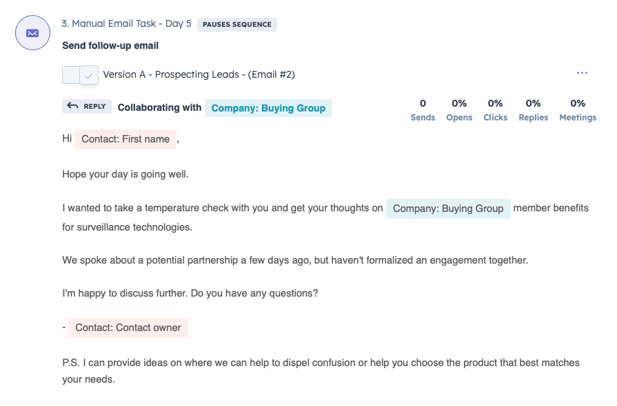This screenshot has width=617, height=406.
Task: View the Sends statistic
Action: [423, 110]
